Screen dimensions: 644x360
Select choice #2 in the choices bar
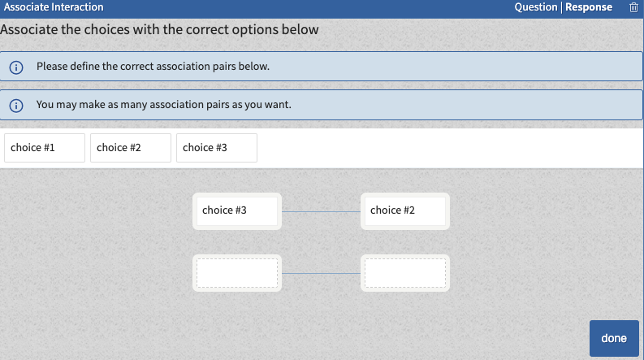(x=131, y=148)
